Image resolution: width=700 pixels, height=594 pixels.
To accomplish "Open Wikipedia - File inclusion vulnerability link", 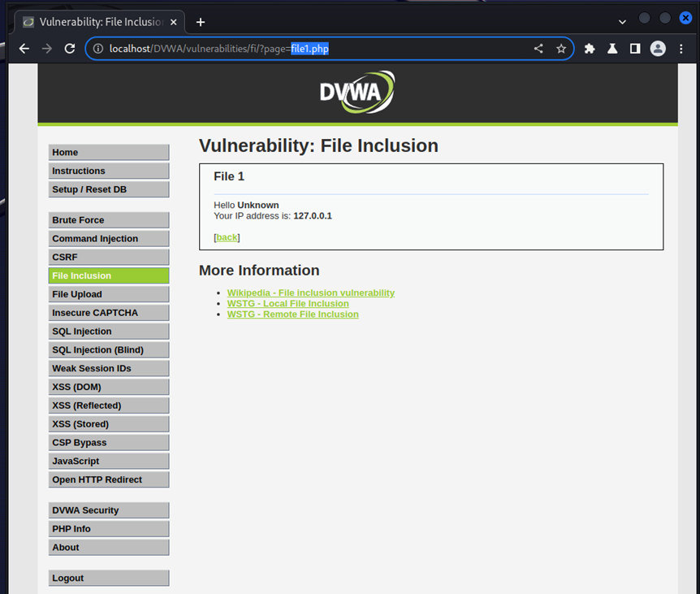I will coord(311,293).
